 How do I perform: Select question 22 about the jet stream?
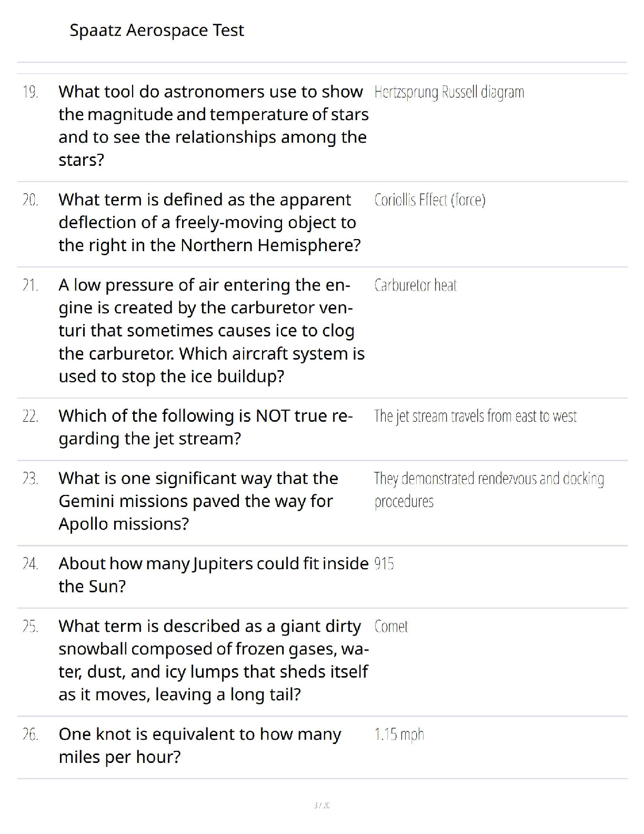point(206,427)
